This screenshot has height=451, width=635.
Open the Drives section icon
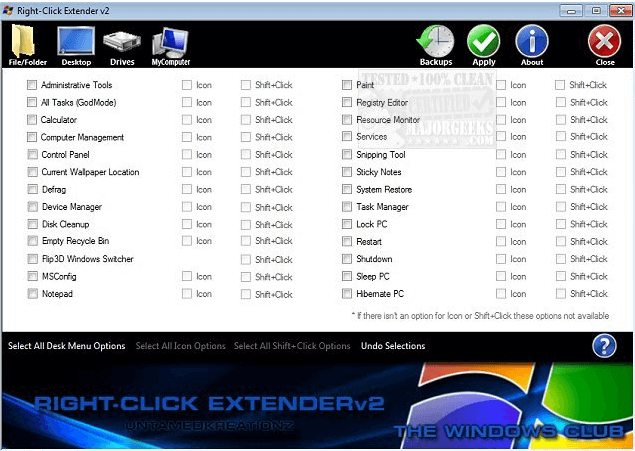click(122, 45)
